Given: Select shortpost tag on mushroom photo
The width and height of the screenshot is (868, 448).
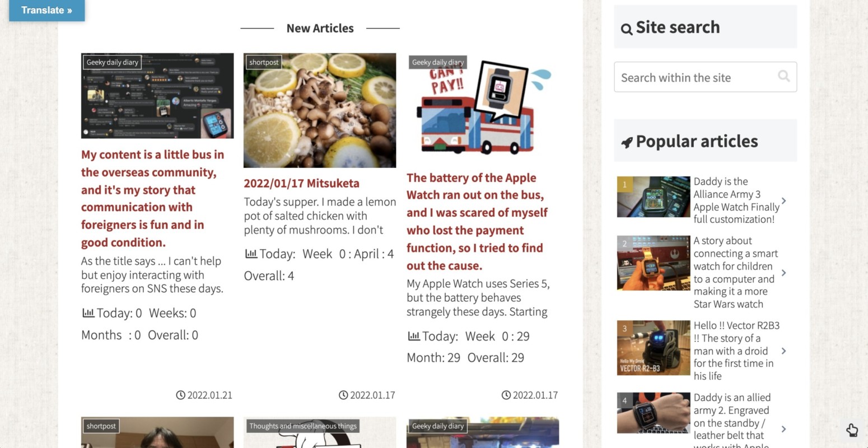Looking at the screenshot, I should point(264,62).
